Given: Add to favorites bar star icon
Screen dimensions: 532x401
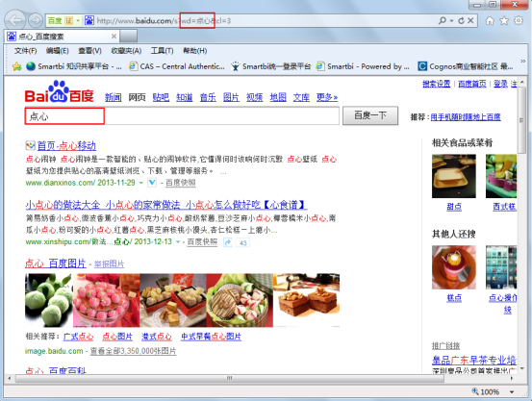Looking at the screenshot, I should 16,66.
